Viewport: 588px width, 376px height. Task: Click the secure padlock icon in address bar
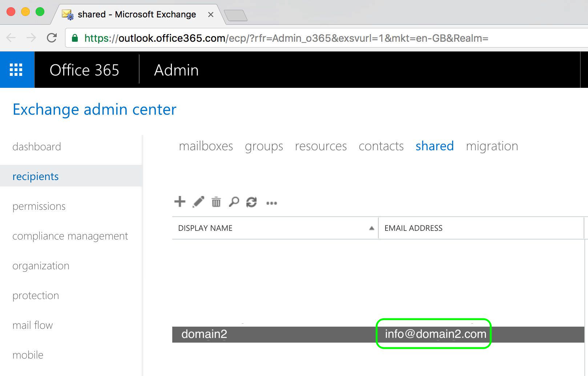coord(75,38)
